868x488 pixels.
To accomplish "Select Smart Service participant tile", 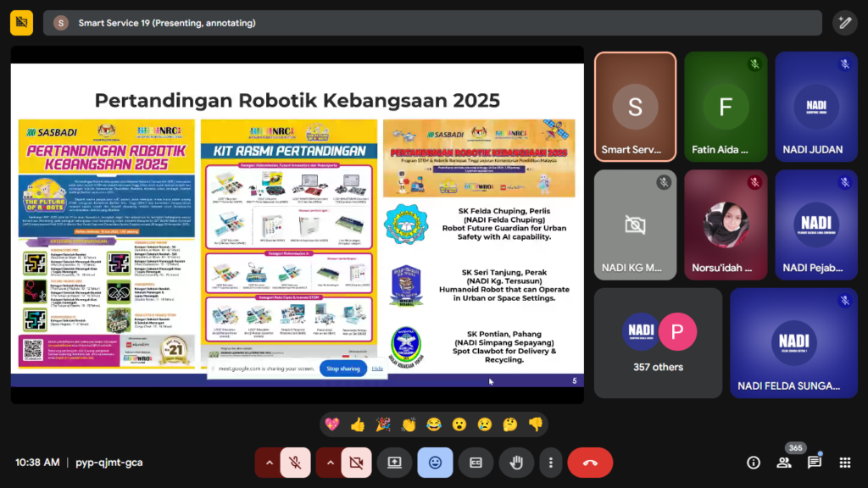I will point(636,107).
